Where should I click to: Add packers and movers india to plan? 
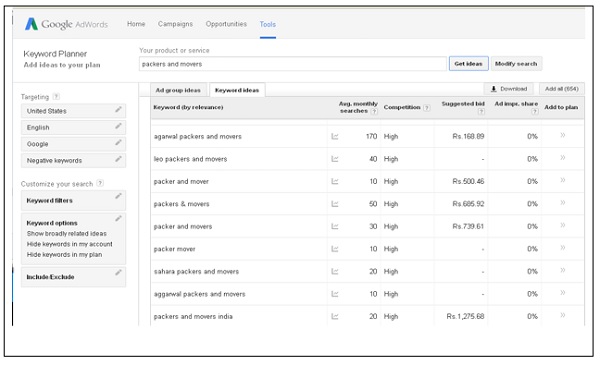[562, 316]
